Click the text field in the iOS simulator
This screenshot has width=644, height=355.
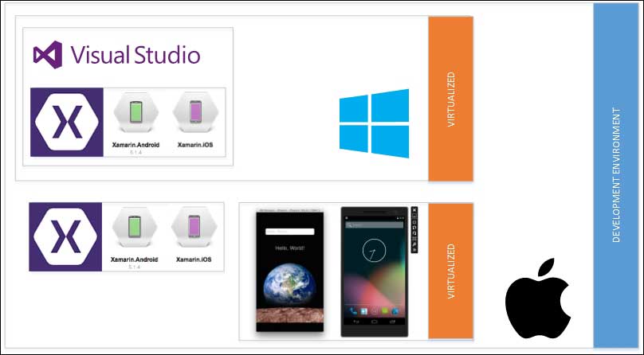(290, 232)
